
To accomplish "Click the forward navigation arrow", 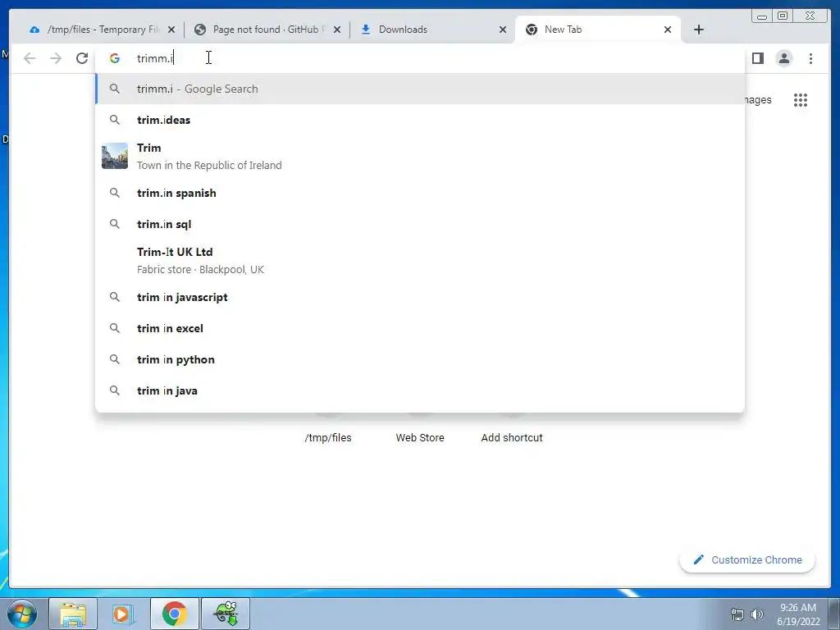I will [56, 58].
